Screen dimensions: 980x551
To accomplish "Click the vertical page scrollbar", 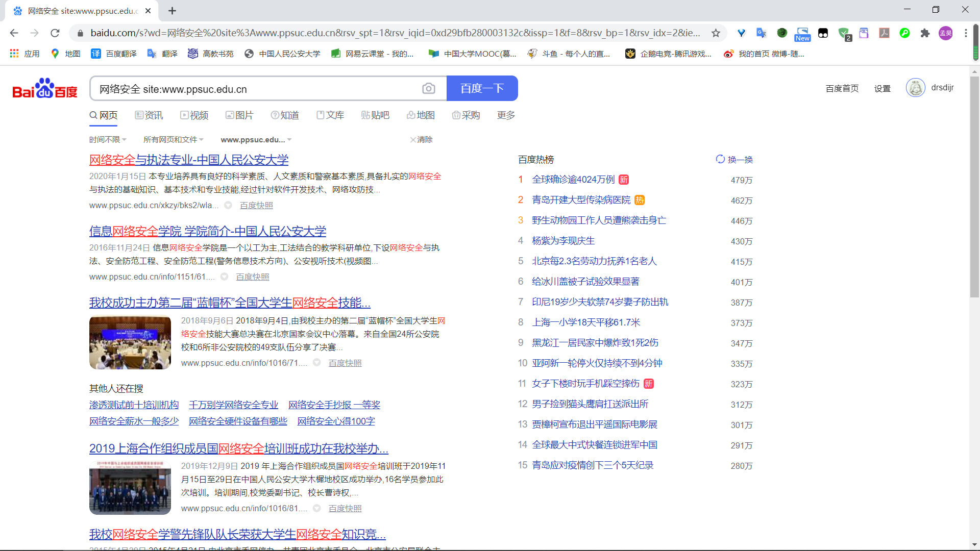I will click(x=974, y=186).
